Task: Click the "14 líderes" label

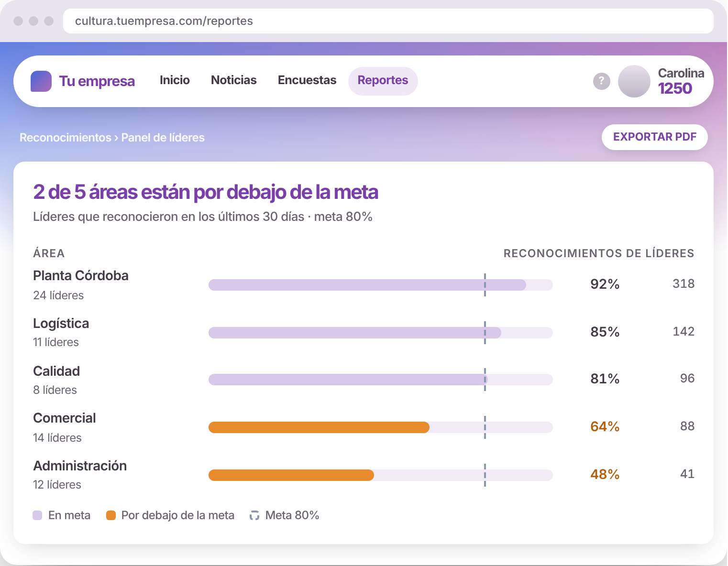Action: tap(57, 438)
